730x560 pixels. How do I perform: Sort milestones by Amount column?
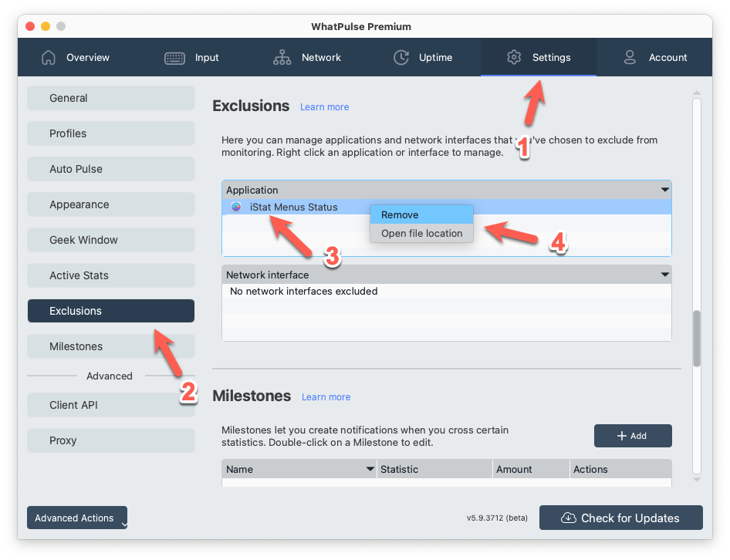[x=531, y=469]
